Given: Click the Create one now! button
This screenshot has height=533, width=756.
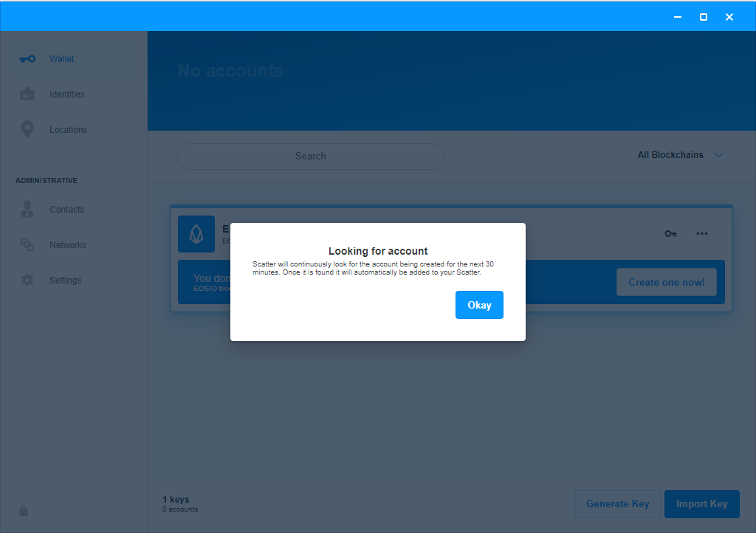Looking at the screenshot, I should (667, 283).
